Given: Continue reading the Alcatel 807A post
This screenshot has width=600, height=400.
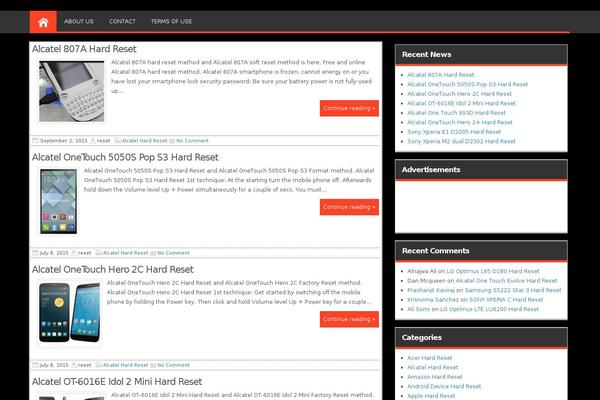Looking at the screenshot, I should 349,108.
